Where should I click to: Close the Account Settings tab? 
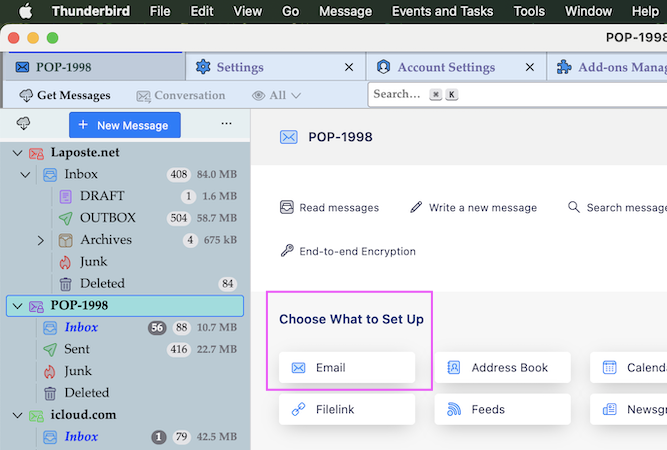pos(530,67)
